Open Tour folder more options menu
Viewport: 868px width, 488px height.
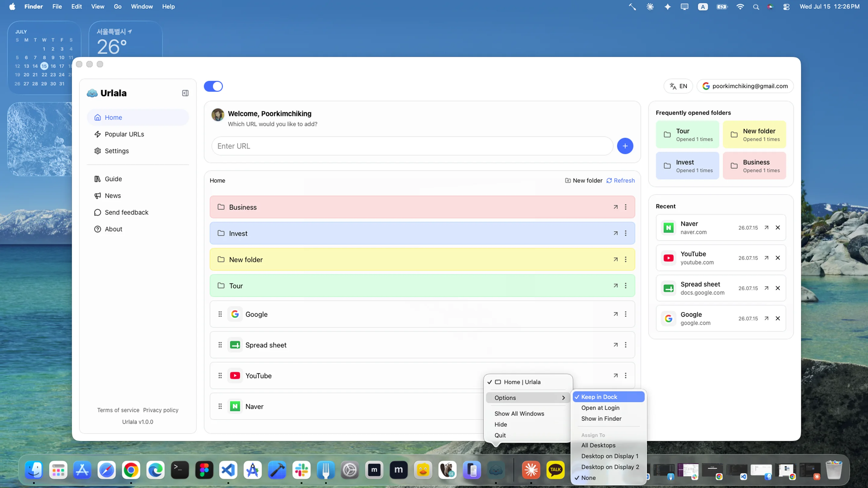[625, 286]
